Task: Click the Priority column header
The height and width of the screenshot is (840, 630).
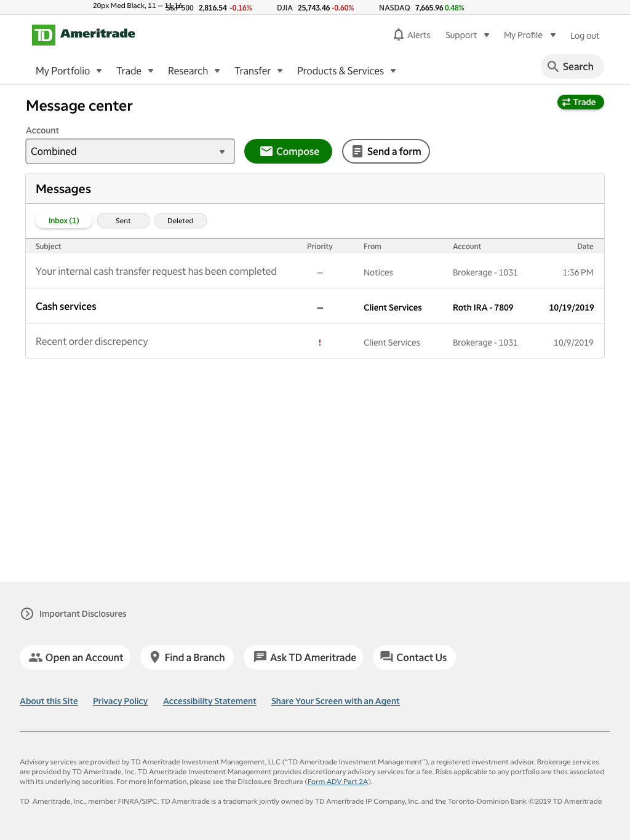Action: (x=320, y=247)
